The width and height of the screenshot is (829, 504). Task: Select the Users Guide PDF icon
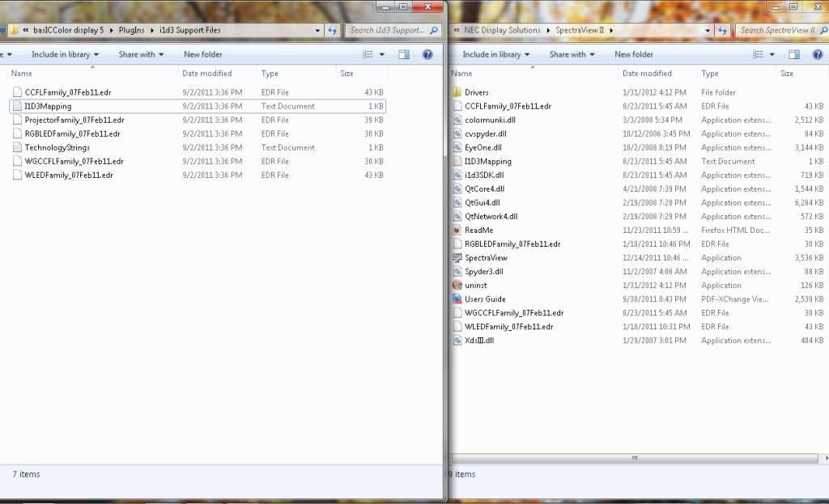[457, 299]
